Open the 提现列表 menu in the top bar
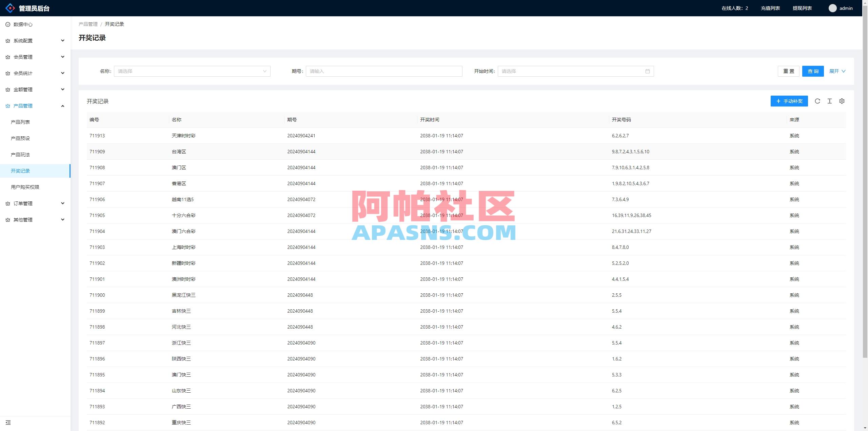 coord(803,8)
